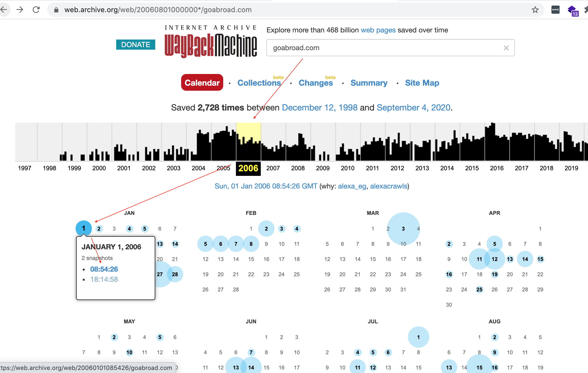Viewport: 588px width, 373px height.
Task: Click the January 1 snapshot circle
Action: (x=83, y=228)
